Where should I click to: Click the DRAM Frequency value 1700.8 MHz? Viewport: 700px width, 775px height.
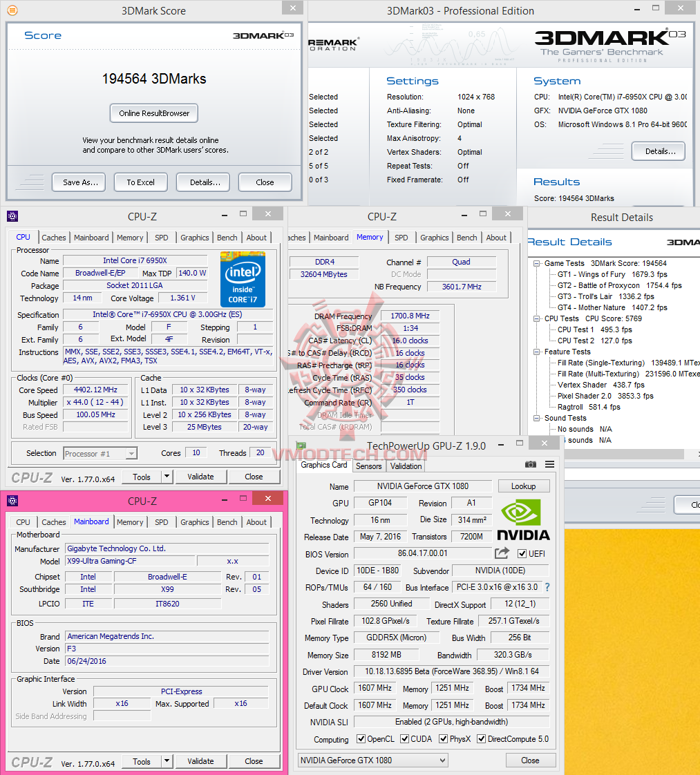[410, 316]
